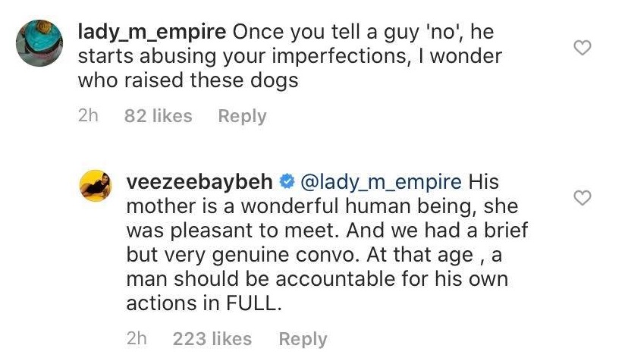Click the words 'actions in FULL.'

[197, 303]
